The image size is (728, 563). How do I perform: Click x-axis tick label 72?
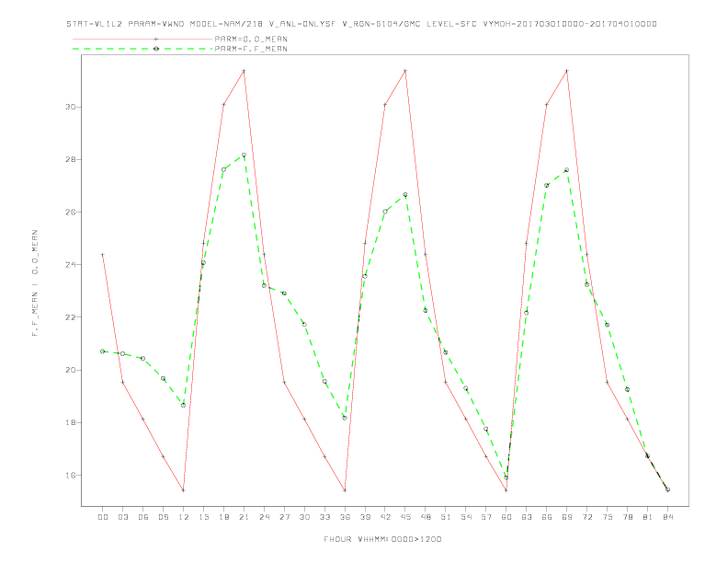coord(586,517)
